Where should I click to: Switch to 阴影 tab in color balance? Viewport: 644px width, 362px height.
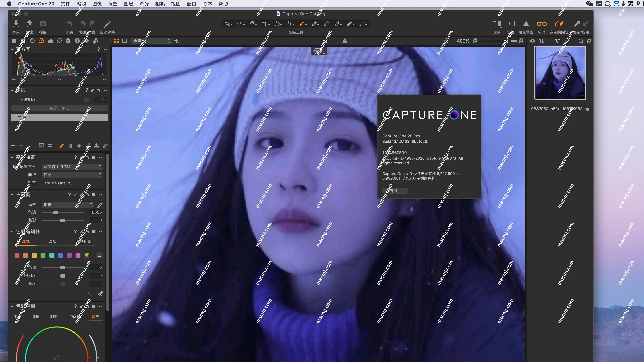click(54, 317)
